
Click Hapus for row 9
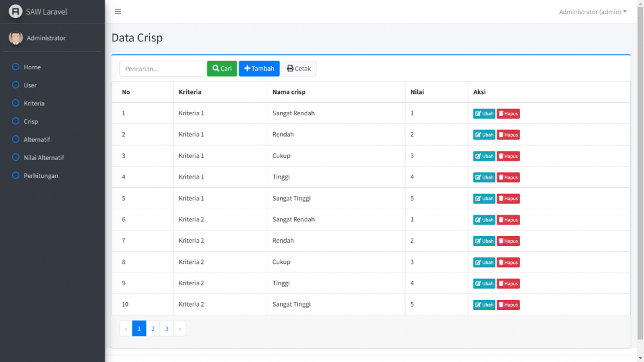(x=508, y=283)
